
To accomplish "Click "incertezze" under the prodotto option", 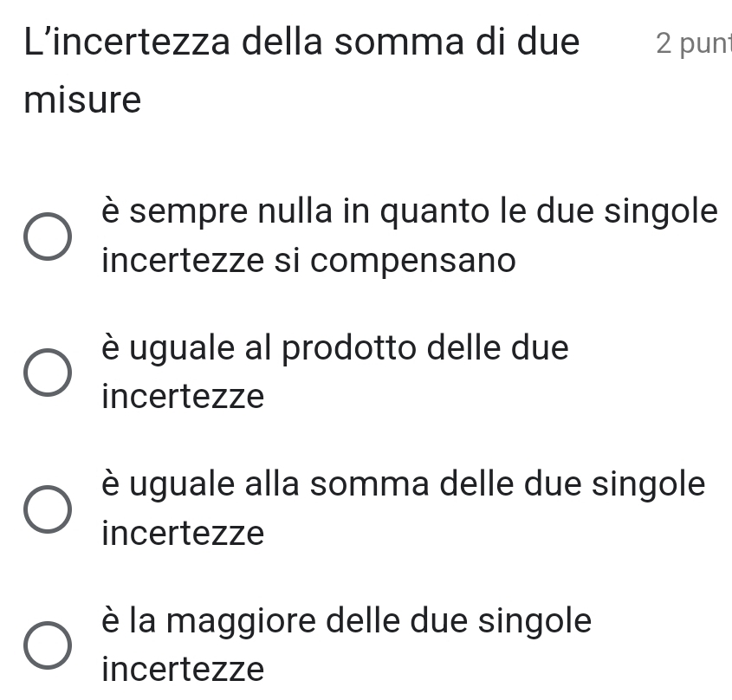I will pos(183,397).
